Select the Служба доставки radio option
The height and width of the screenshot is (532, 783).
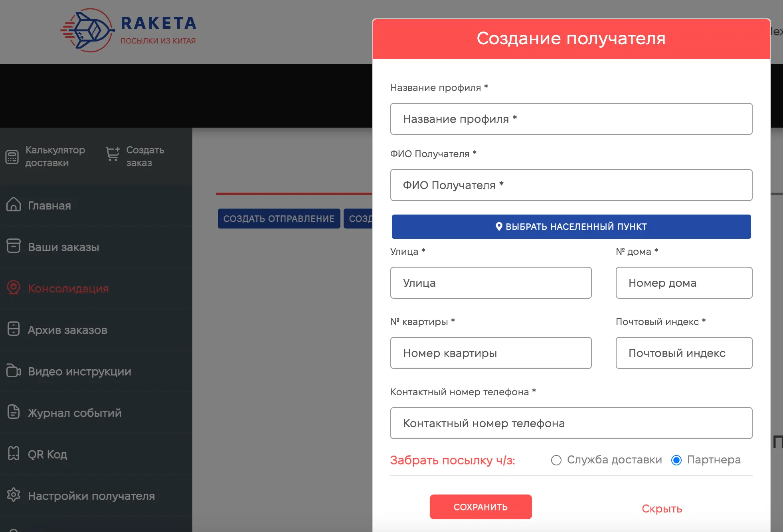tap(556, 460)
